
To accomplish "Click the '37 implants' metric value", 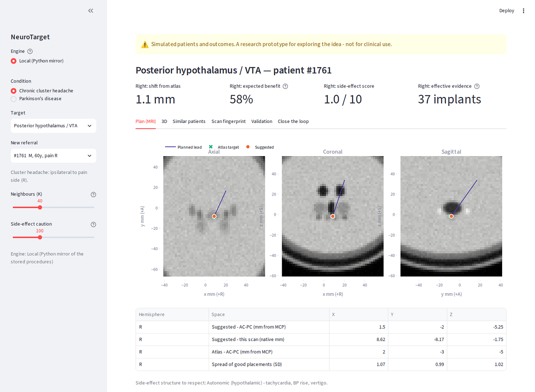I will (449, 99).
